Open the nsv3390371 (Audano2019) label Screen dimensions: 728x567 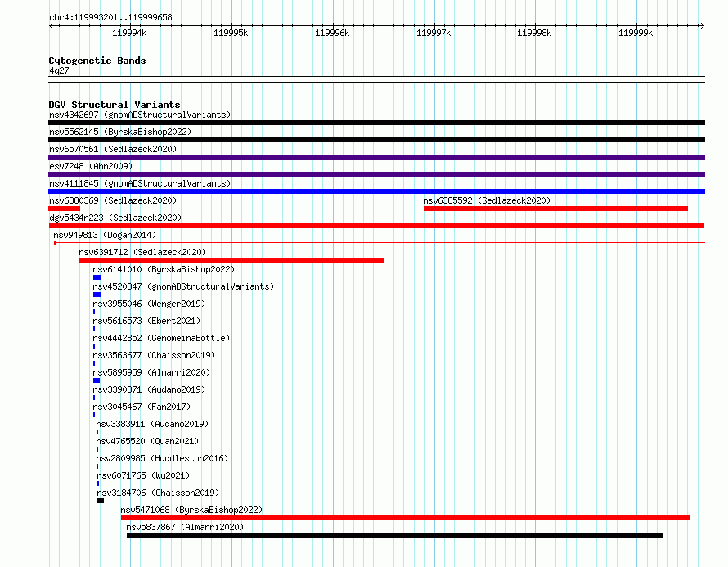(x=149, y=389)
